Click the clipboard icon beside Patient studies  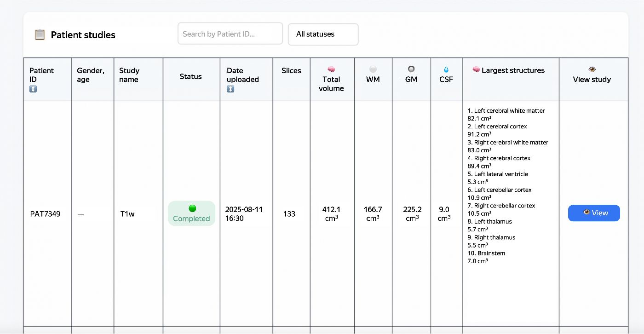tap(40, 35)
